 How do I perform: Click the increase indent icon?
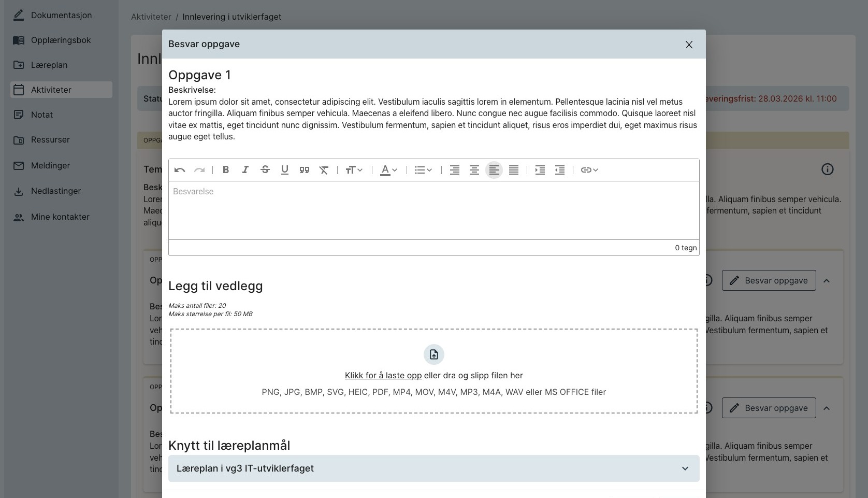click(x=540, y=170)
